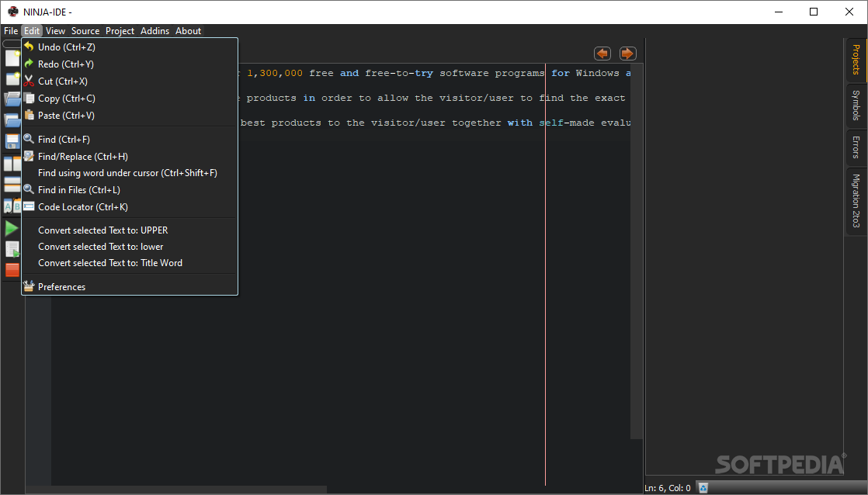Click the New File toolbar icon

(12, 57)
